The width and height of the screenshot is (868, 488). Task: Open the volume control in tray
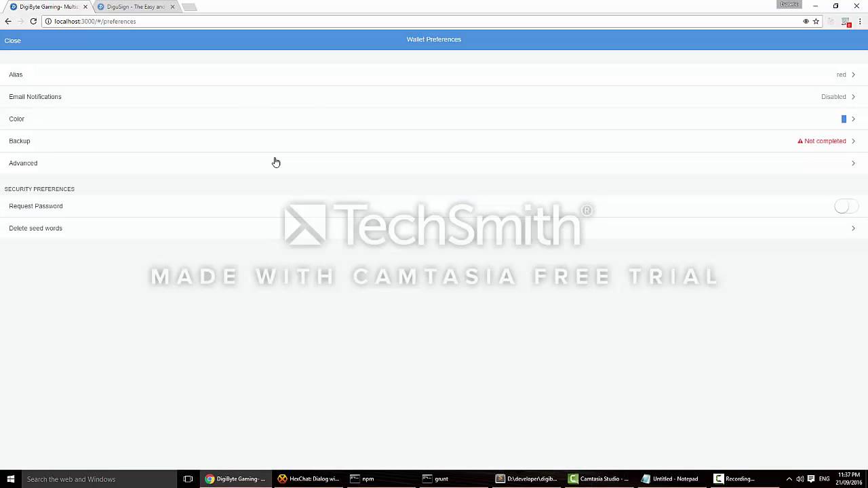pyautogui.click(x=800, y=479)
